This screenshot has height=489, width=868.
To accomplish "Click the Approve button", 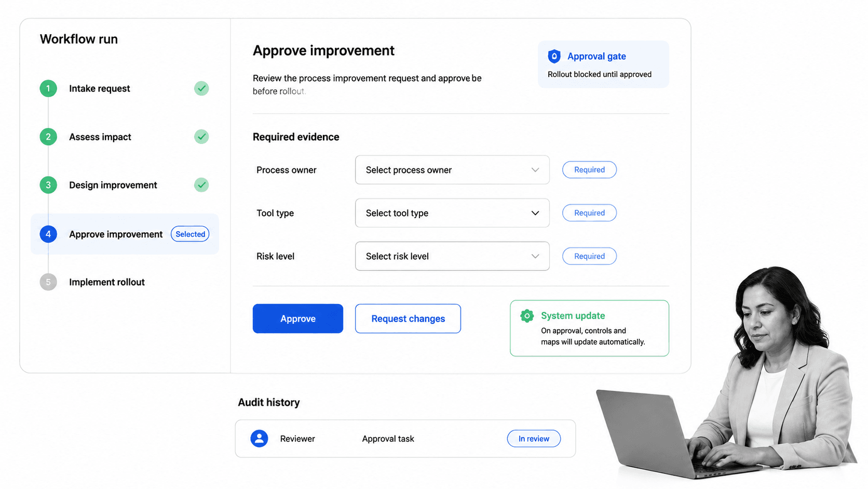I will (x=298, y=319).
